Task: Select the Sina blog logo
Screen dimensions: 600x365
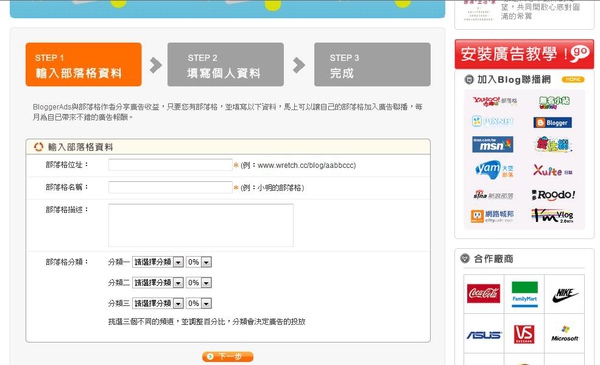Action: (x=493, y=195)
